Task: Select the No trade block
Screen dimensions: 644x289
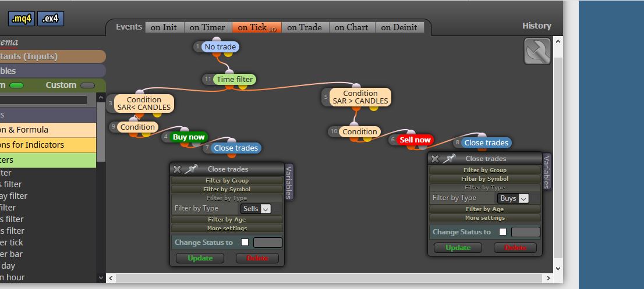Action: point(220,47)
